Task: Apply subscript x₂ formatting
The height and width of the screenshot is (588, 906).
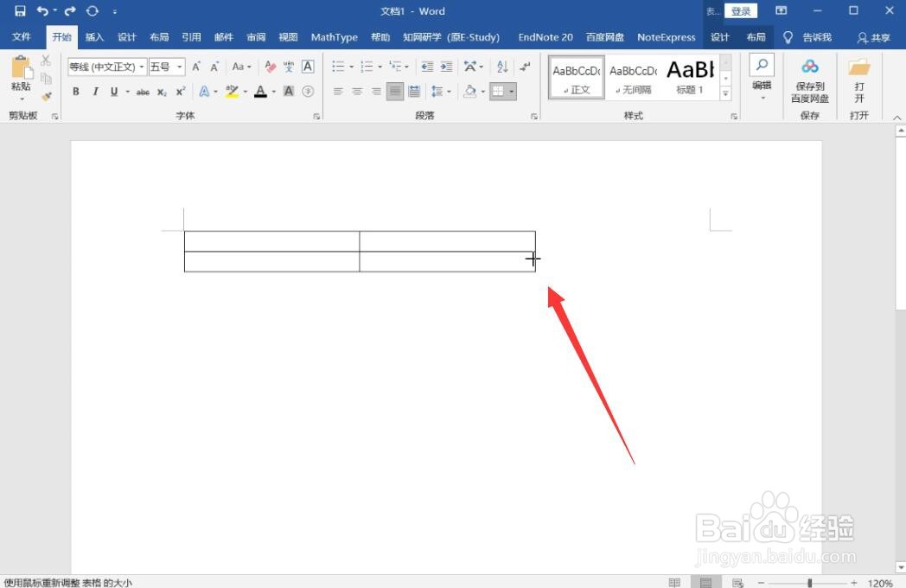Action: (x=162, y=92)
